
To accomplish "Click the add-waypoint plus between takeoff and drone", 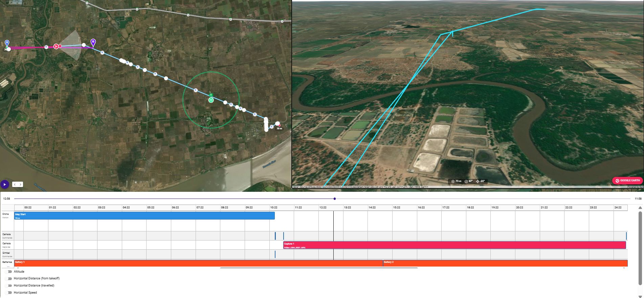I will pos(46,47).
